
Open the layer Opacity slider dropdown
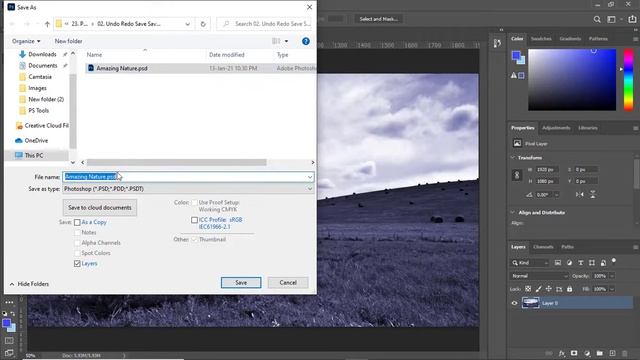612,276
